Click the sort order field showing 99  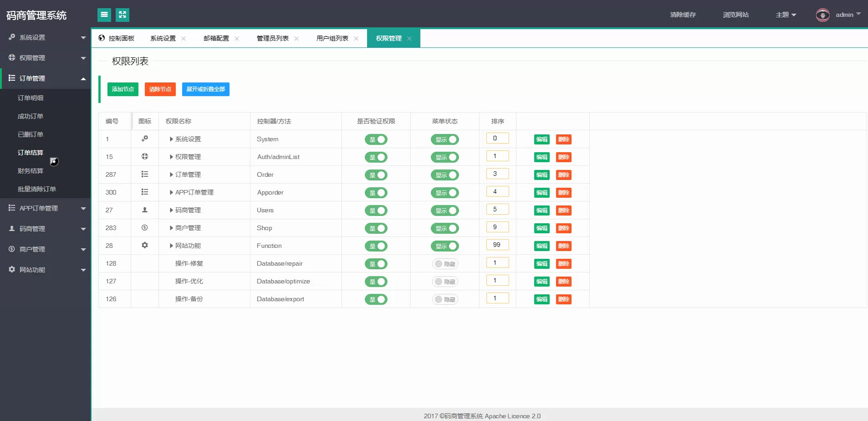[497, 245]
